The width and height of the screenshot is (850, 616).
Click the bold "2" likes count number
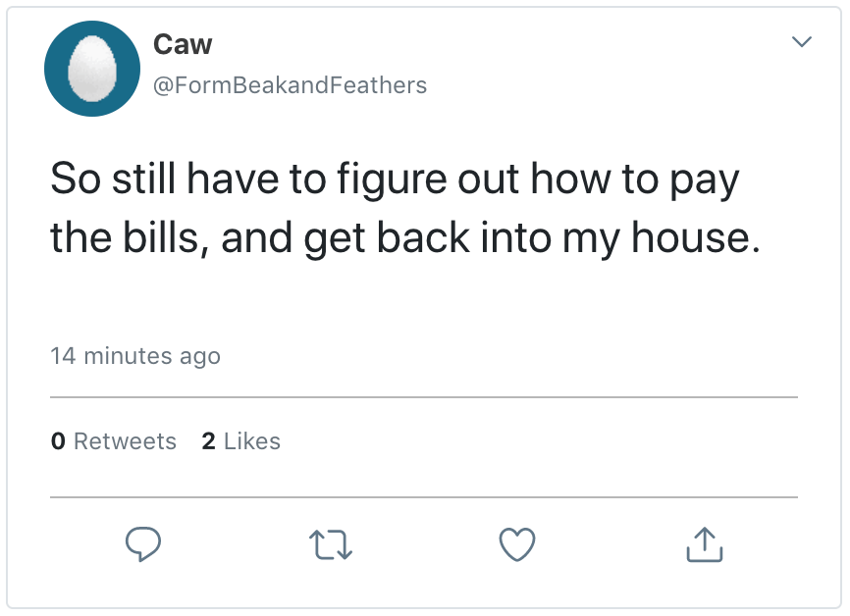coord(208,441)
